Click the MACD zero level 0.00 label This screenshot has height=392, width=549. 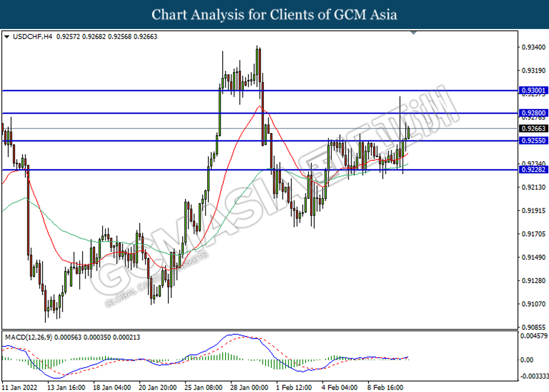pos(527,360)
